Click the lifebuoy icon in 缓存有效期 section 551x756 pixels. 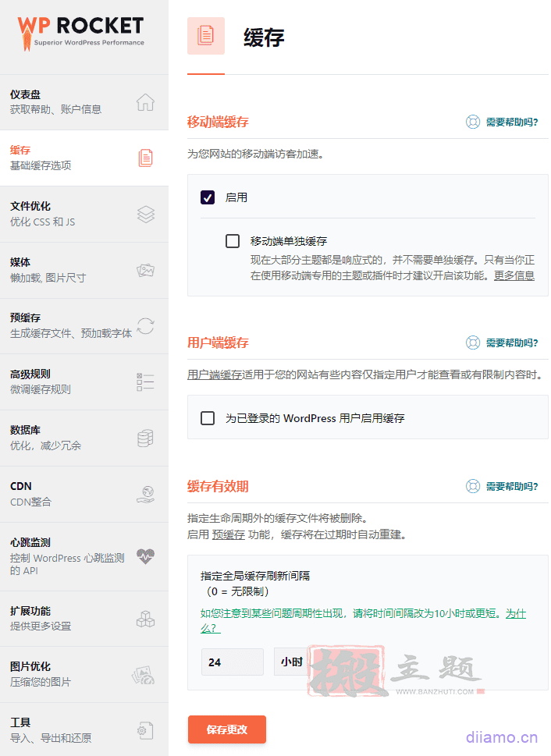(473, 487)
